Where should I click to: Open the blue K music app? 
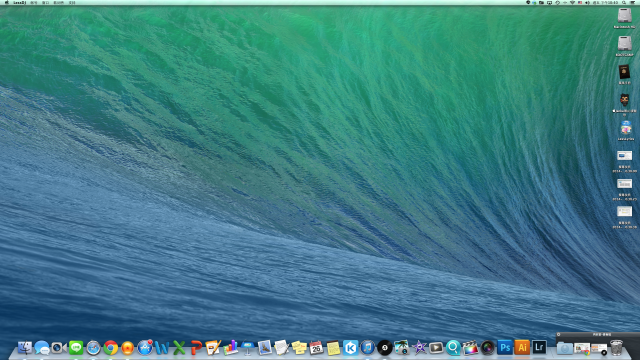350,347
